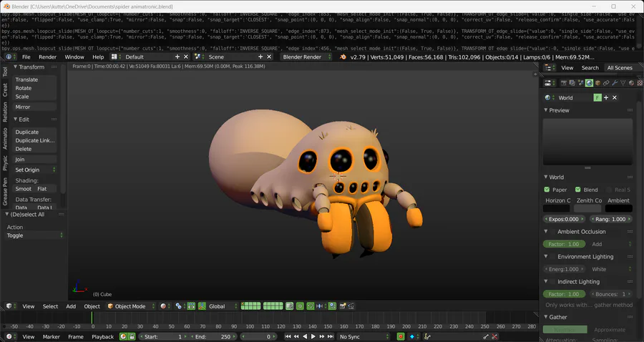Open the 3D viewport Select menu

coord(51,306)
